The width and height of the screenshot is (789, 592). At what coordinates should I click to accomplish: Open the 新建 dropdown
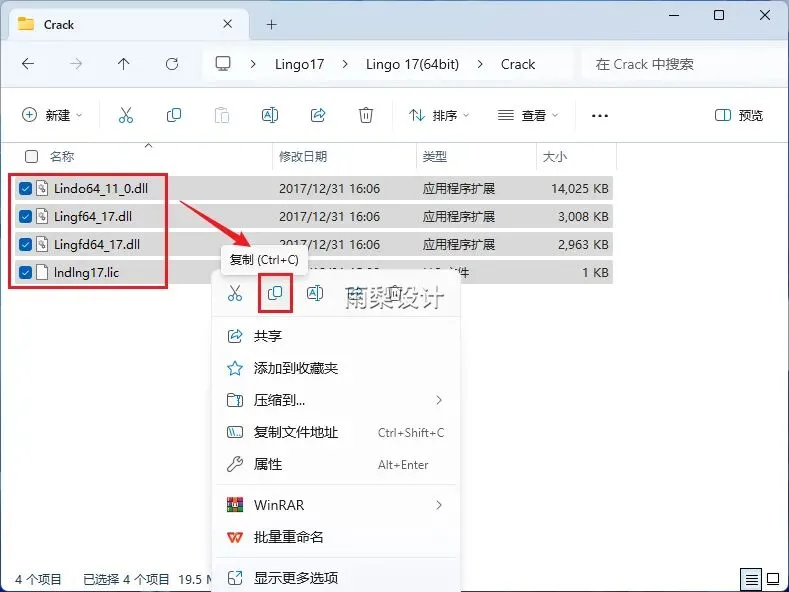click(x=52, y=115)
